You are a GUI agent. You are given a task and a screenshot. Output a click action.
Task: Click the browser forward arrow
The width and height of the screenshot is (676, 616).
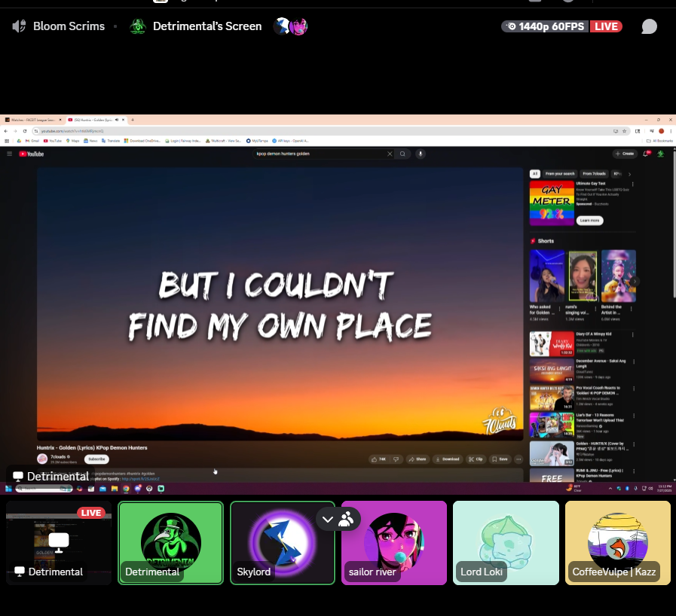point(15,131)
